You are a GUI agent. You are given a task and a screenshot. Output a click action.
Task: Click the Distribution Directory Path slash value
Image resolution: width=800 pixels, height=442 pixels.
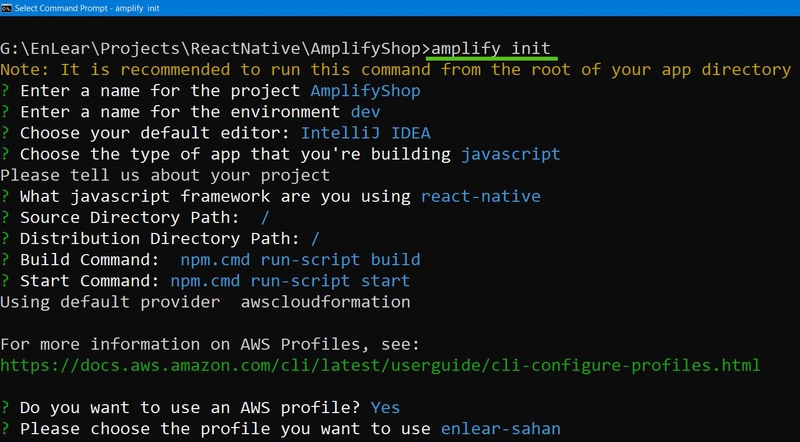[315, 239]
